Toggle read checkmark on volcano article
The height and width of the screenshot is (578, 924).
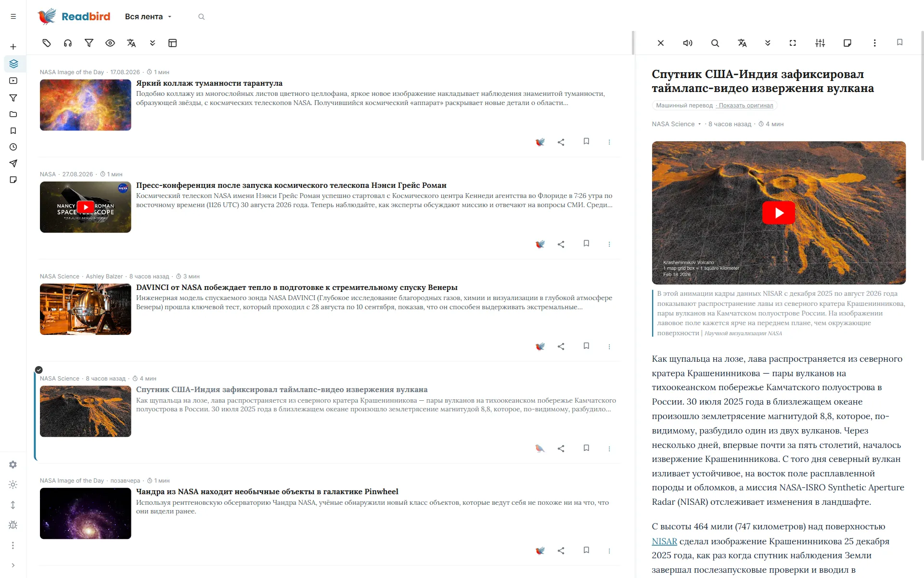[x=39, y=370]
